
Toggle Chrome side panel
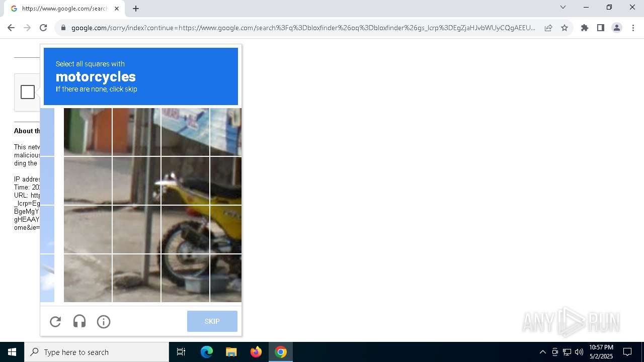(x=601, y=28)
